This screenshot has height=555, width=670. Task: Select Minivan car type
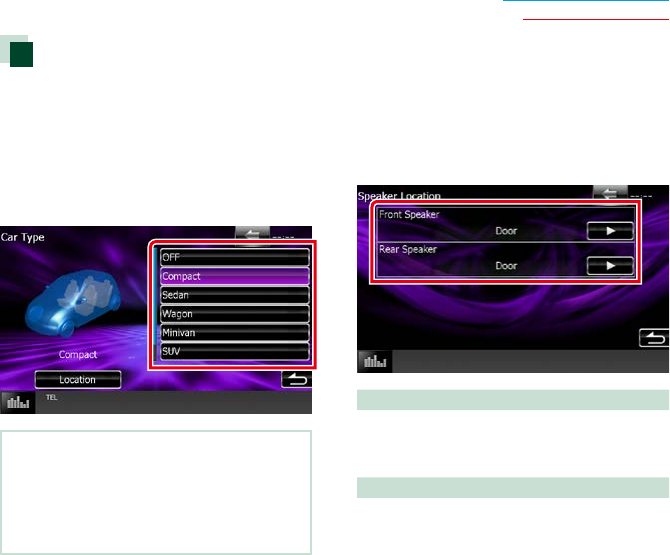coord(235,332)
